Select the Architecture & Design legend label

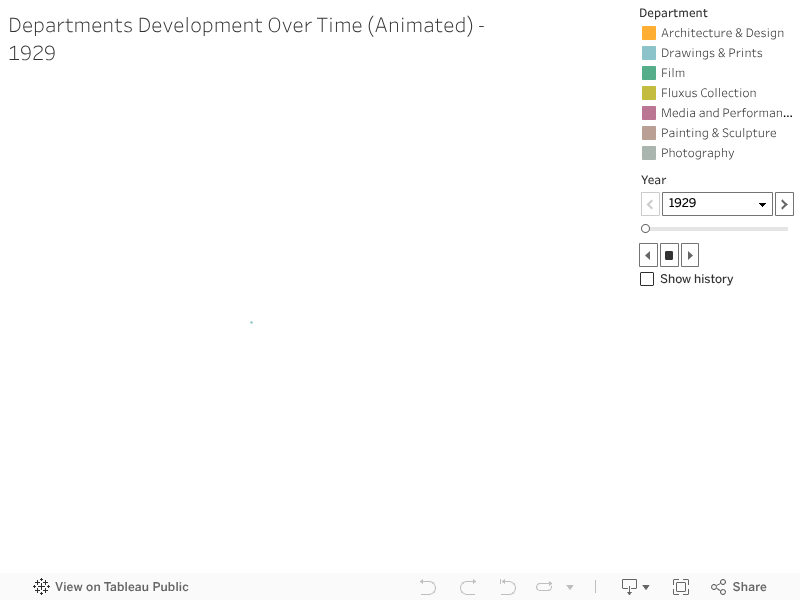tap(722, 33)
